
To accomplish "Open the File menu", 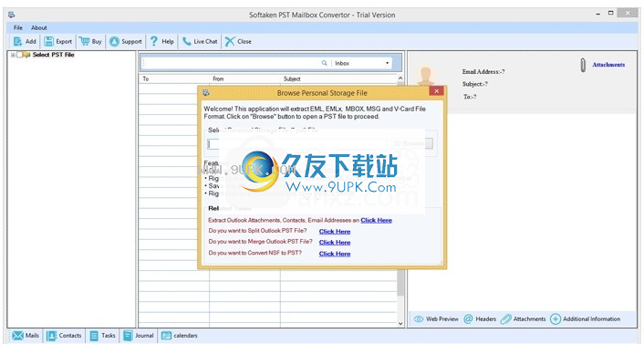I will click(18, 28).
